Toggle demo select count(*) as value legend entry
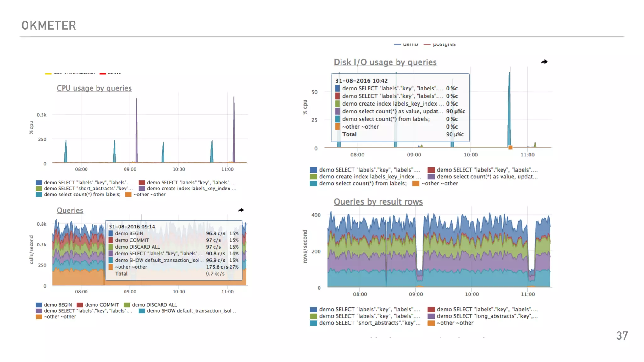 coord(487,177)
